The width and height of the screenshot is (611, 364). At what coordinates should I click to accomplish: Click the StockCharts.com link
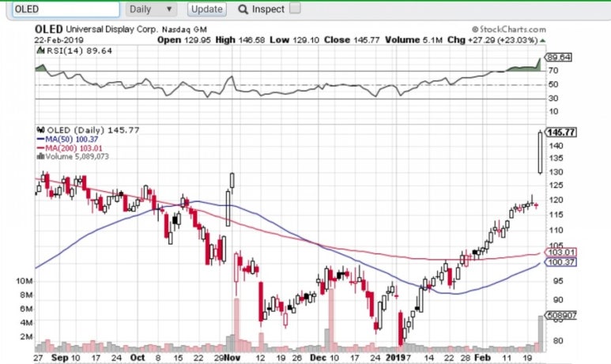coord(509,29)
